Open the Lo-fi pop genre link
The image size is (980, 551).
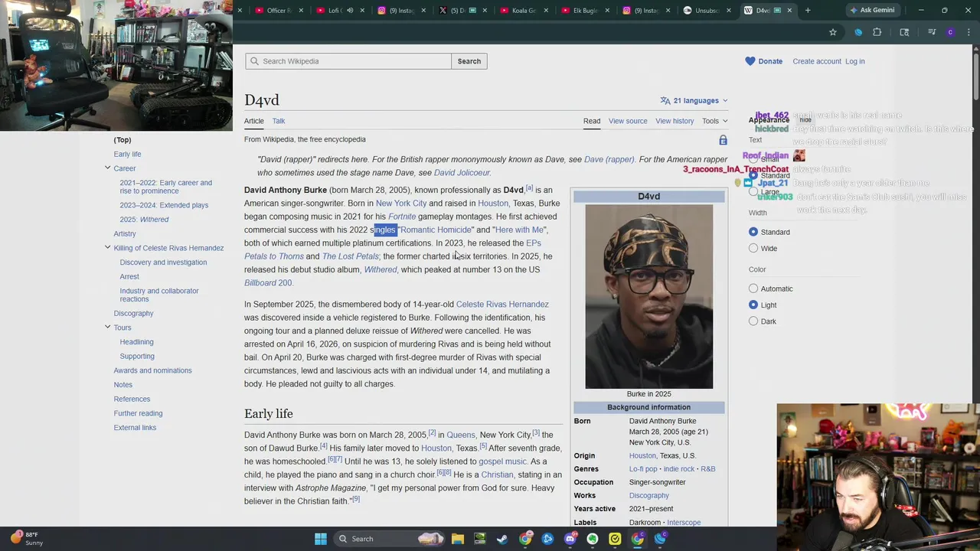[643, 469]
